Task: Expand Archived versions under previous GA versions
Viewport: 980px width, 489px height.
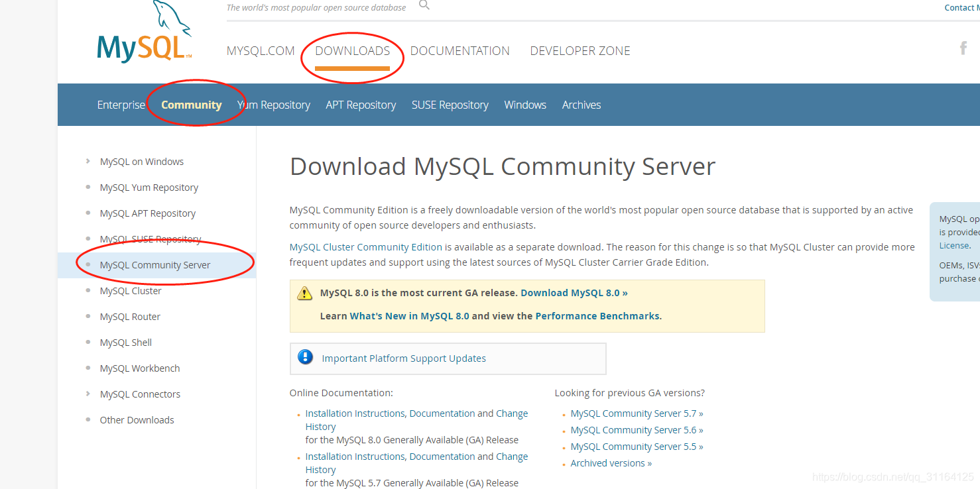Action: pyautogui.click(x=609, y=462)
